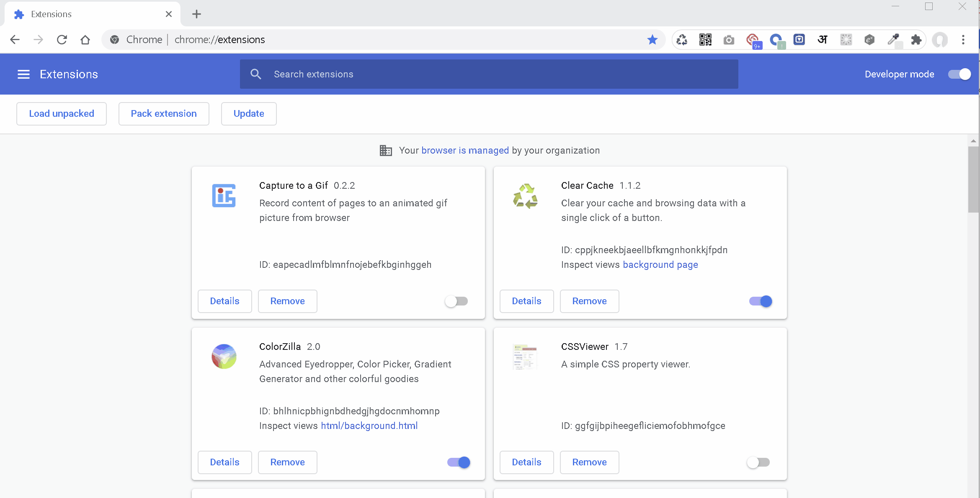Reload the current page
Viewport: 980px width, 498px height.
tap(62, 39)
